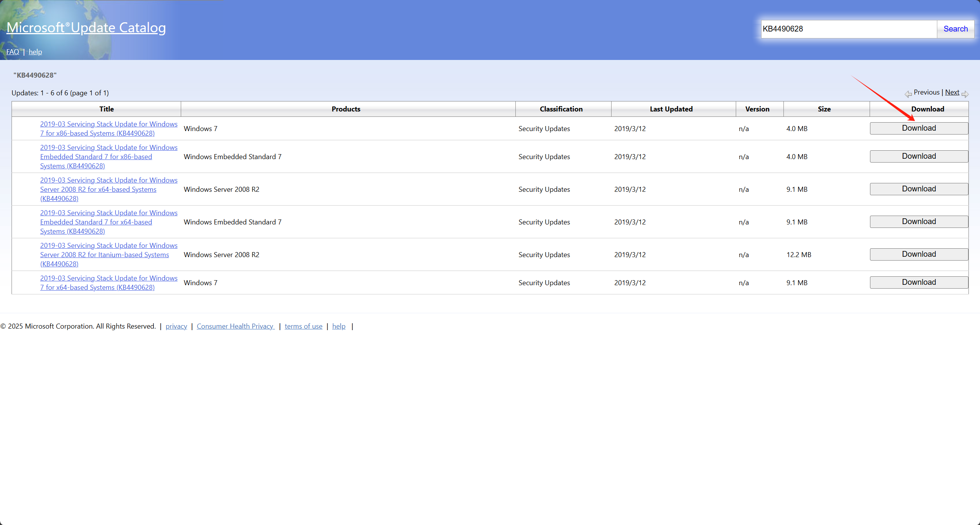Image resolution: width=980 pixels, height=525 pixels.
Task: Sort by Classification column header
Action: click(x=561, y=109)
